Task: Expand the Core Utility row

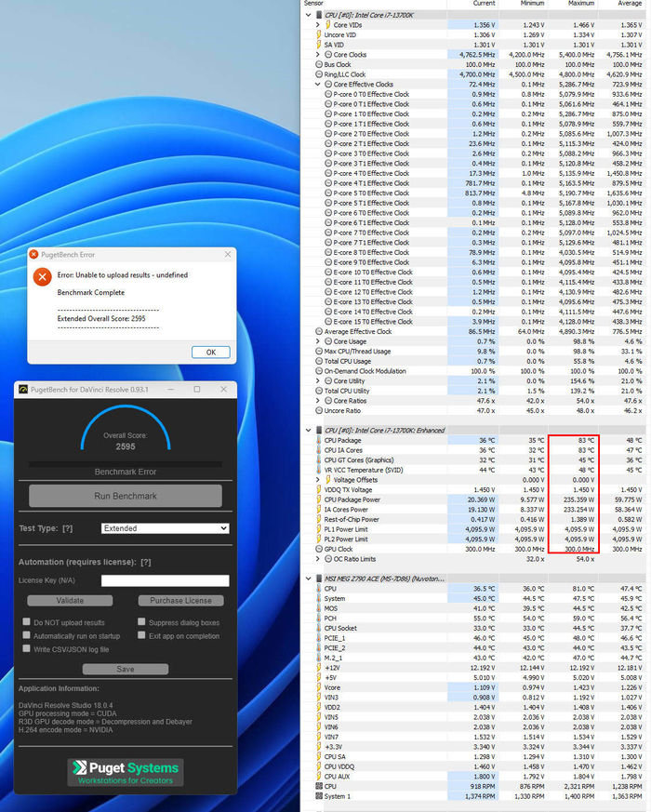Action: (x=318, y=380)
